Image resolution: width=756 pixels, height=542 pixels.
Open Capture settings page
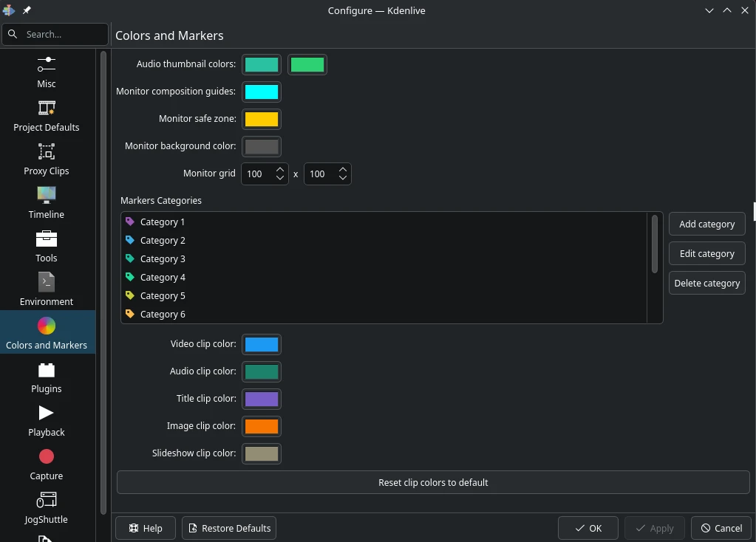[47, 465]
